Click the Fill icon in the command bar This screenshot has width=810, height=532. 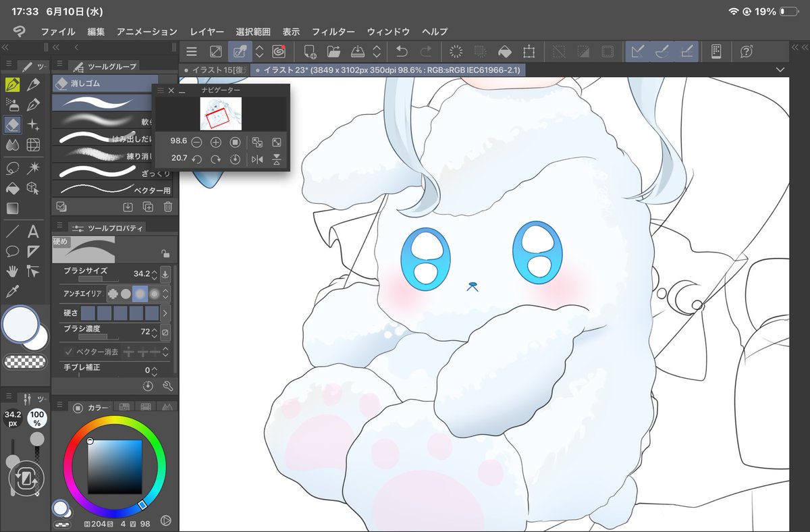pyautogui.click(x=504, y=51)
